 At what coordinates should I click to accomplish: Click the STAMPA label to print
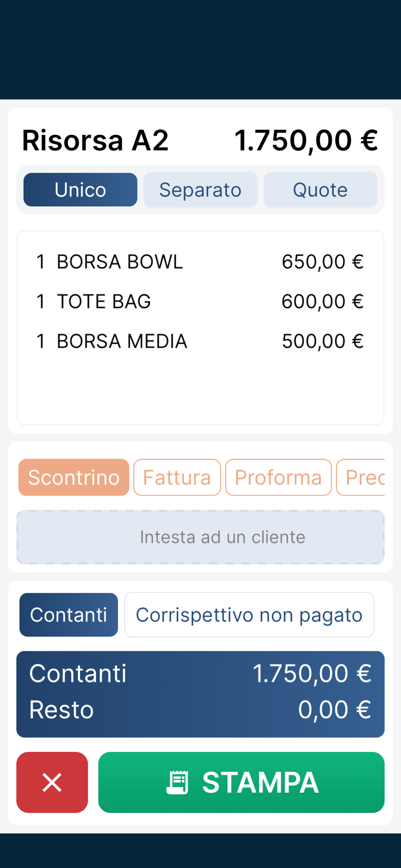[x=261, y=782]
